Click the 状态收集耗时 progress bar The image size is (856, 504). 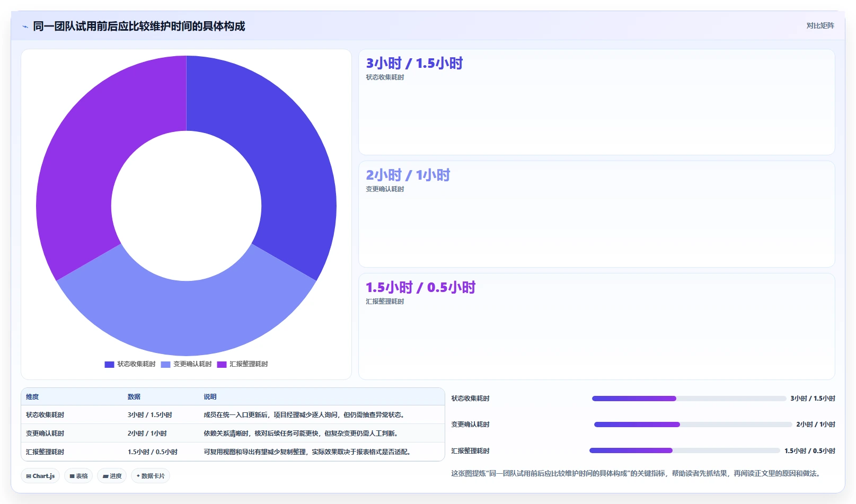(x=689, y=399)
